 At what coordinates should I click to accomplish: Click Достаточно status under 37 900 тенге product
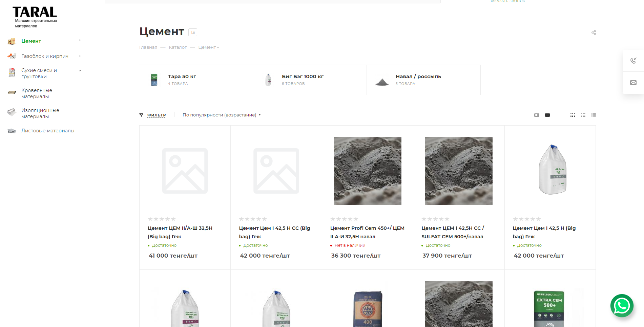click(x=438, y=245)
